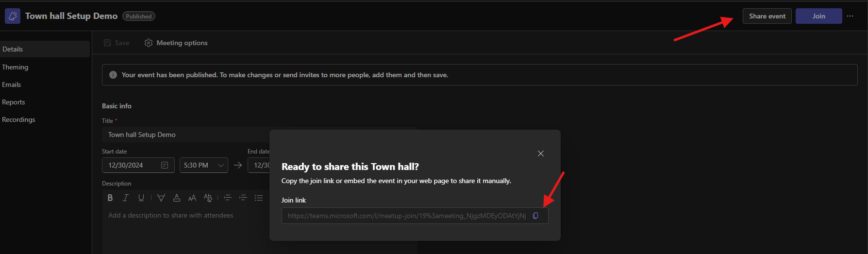This screenshot has height=254, width=868.
Task: Open the Share event dialog button
Action: [767, 16]
